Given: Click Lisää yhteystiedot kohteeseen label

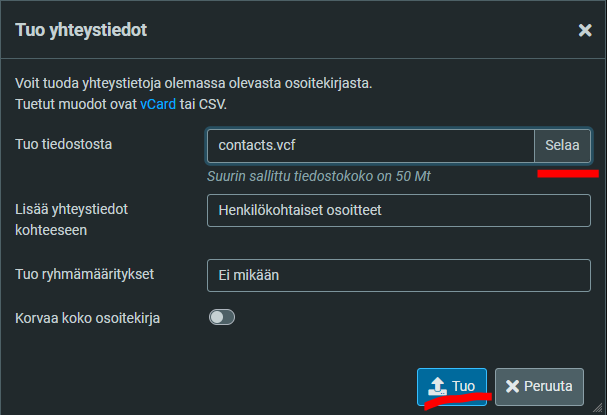Looking at the screenshot, I should 72,220.
